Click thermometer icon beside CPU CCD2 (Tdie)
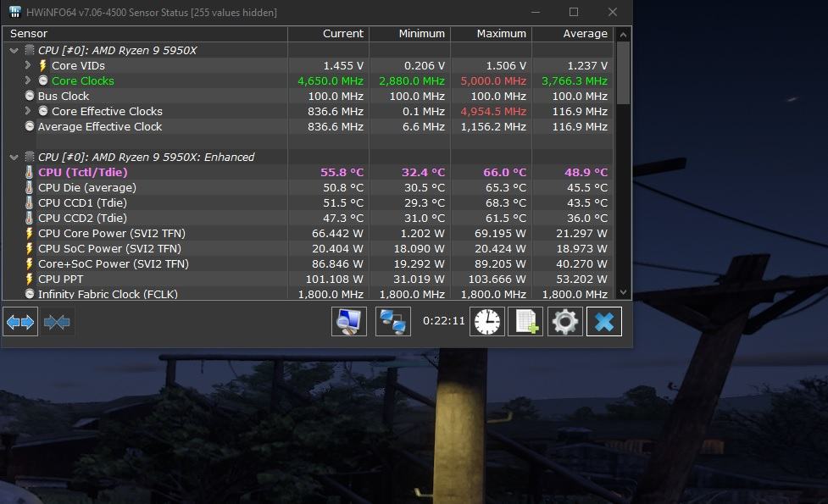The height and width of the screenshot is (504, 828). (30, 218)
